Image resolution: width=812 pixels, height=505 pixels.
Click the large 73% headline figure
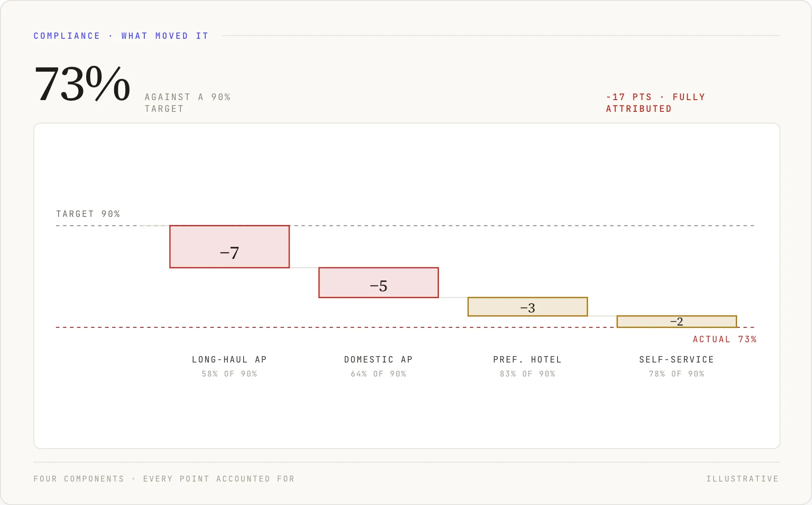(x=82, y=84)
